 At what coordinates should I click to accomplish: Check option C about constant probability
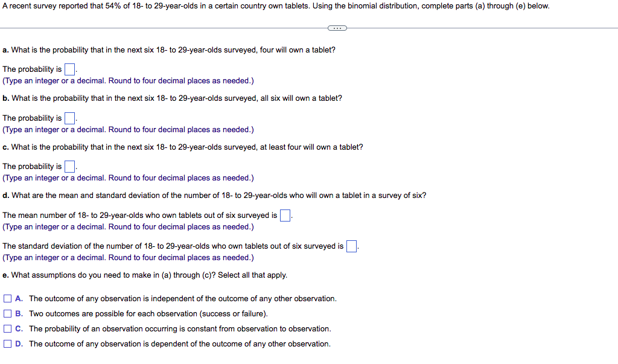(7, 328)
